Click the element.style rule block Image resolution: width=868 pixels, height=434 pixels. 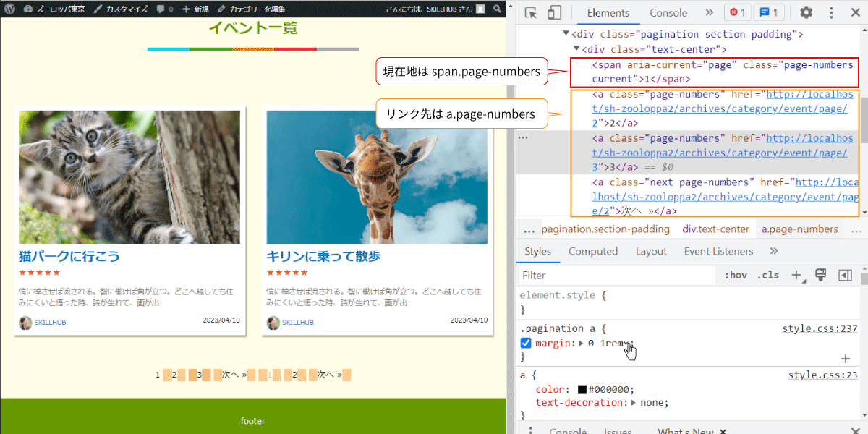(x=687, y=302)
